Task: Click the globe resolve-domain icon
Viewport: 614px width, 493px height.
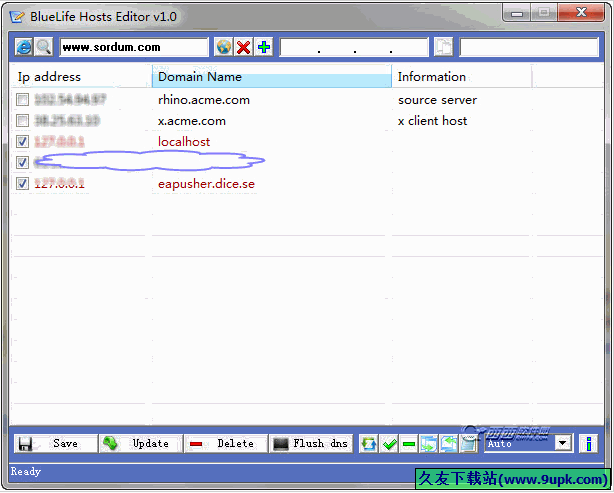Action: [x=223, y=47]
